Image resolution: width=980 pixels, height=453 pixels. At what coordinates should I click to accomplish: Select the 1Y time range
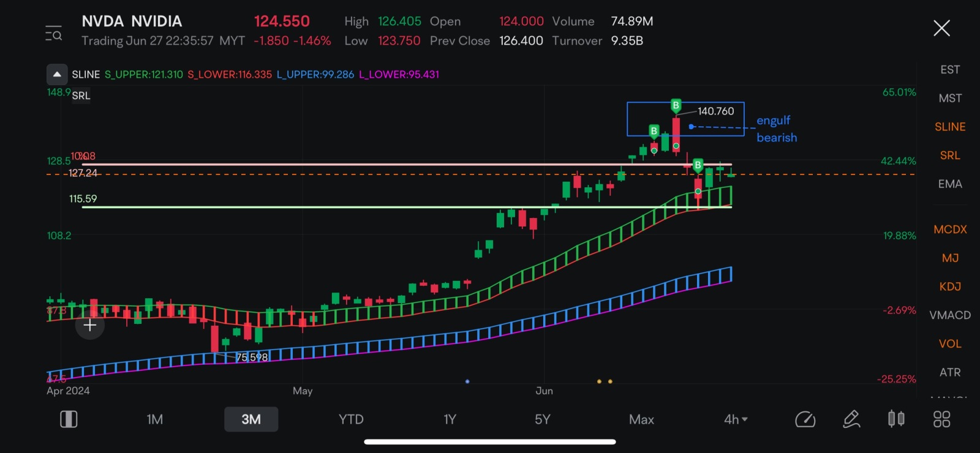[x=450, y=419]
